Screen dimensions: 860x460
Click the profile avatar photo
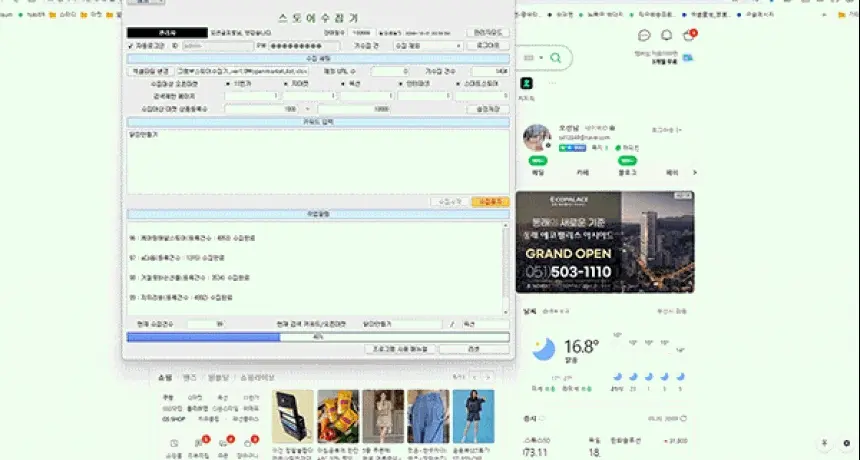pos(536,137)
